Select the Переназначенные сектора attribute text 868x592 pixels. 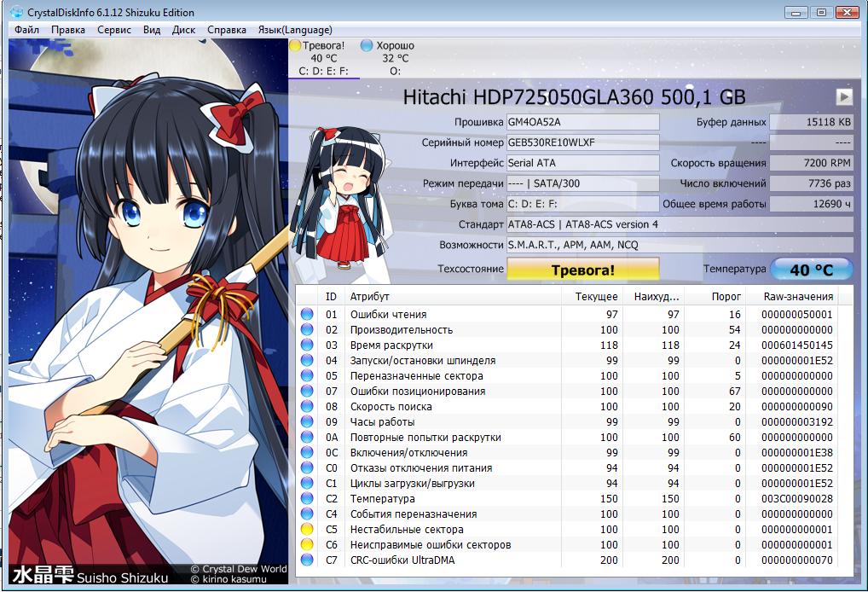pos(416,376)
